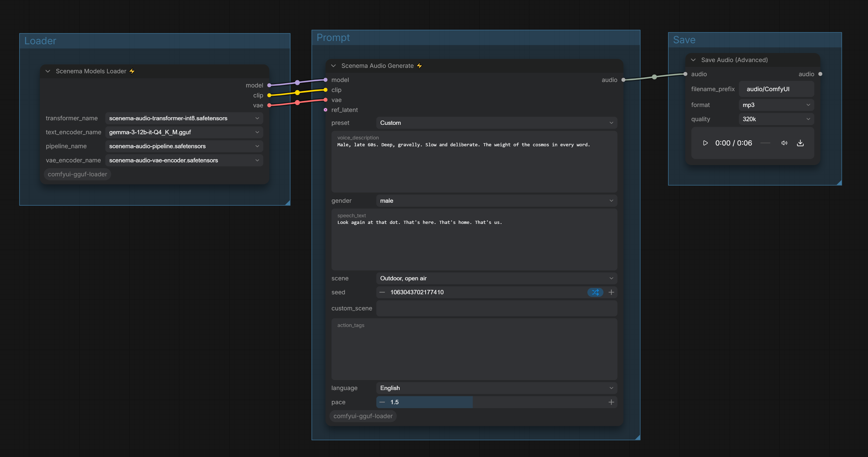
Task: Open the transformer_name dropdown
Action: click(184, 118)
